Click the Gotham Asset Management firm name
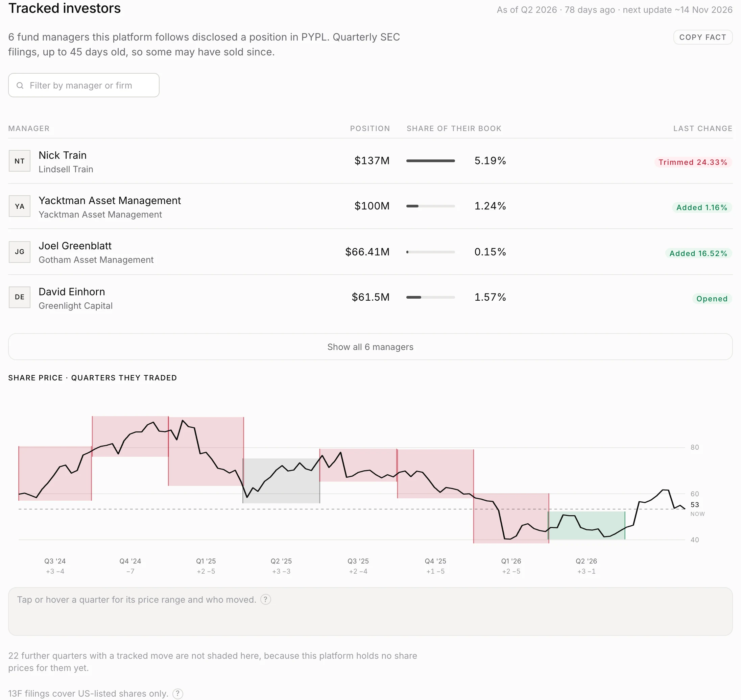This screenshot has height=700, width=741. point(96,260)
